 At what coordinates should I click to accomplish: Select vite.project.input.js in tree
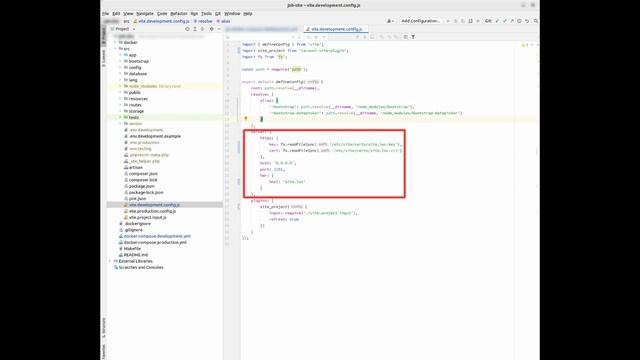[x=147, y=217]
